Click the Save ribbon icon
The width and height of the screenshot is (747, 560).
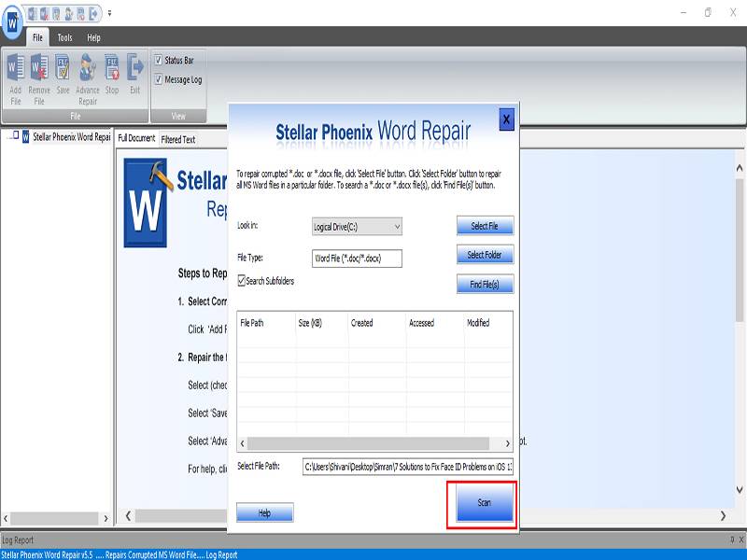tap(63, 75)
